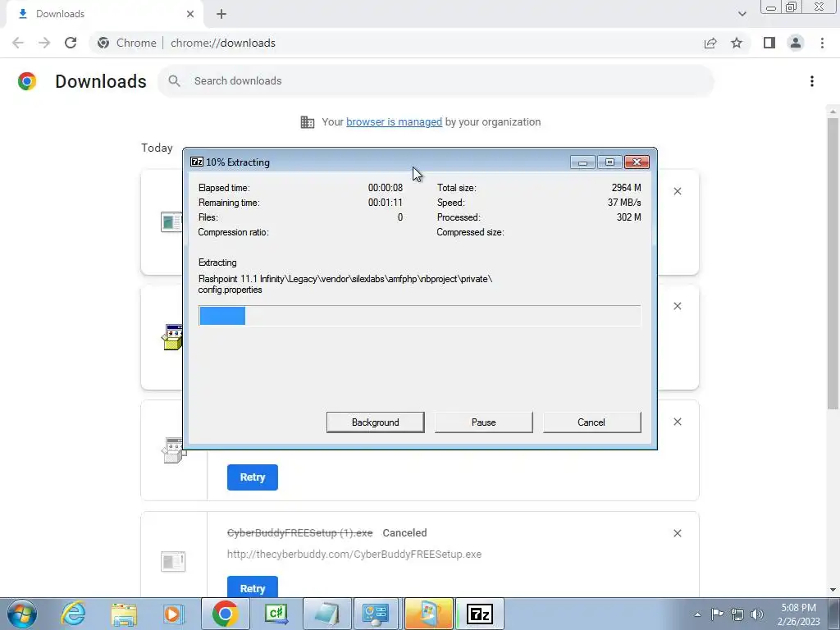Launch Internet Explorer from taskbar
Screen dimensions: 840x630
pyautogui.click(x=73, y=614)
